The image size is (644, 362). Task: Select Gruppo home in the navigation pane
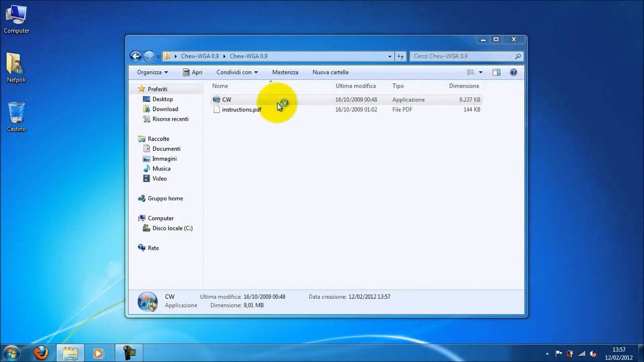[x=166, y=199]
